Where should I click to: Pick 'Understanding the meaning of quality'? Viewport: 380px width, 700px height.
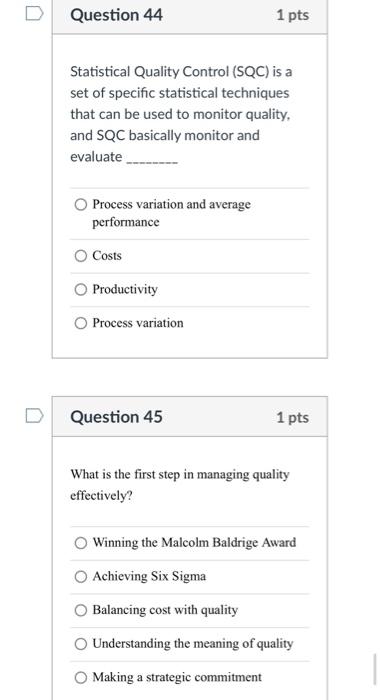(x=80, y=644)
